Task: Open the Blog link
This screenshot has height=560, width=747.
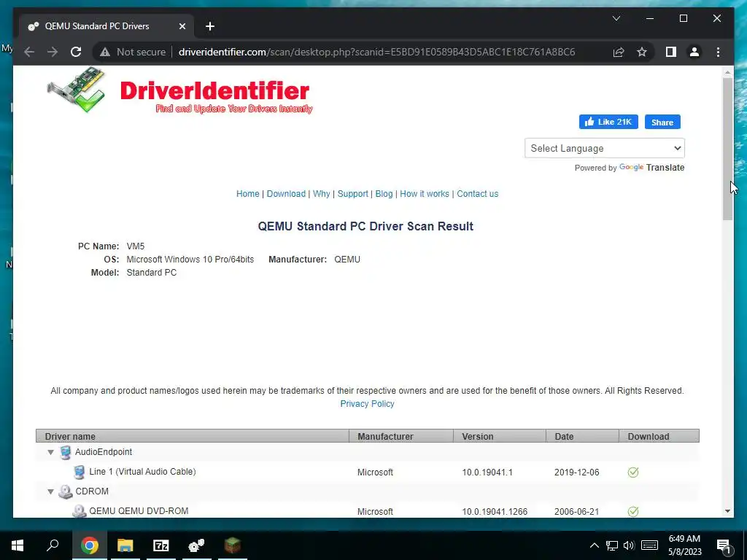Action: [384, 194]
